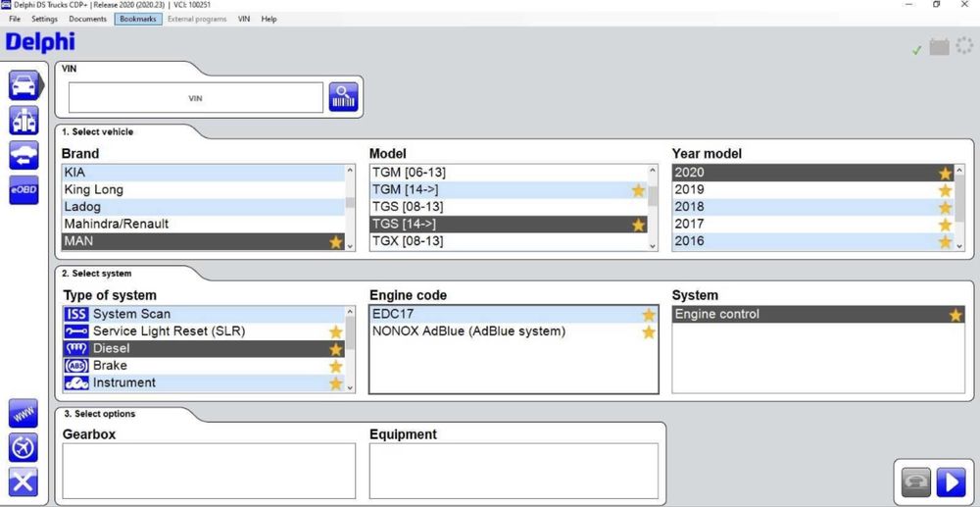Select year model 2016
Screen dimensions: 980x507
coord(813,241)
